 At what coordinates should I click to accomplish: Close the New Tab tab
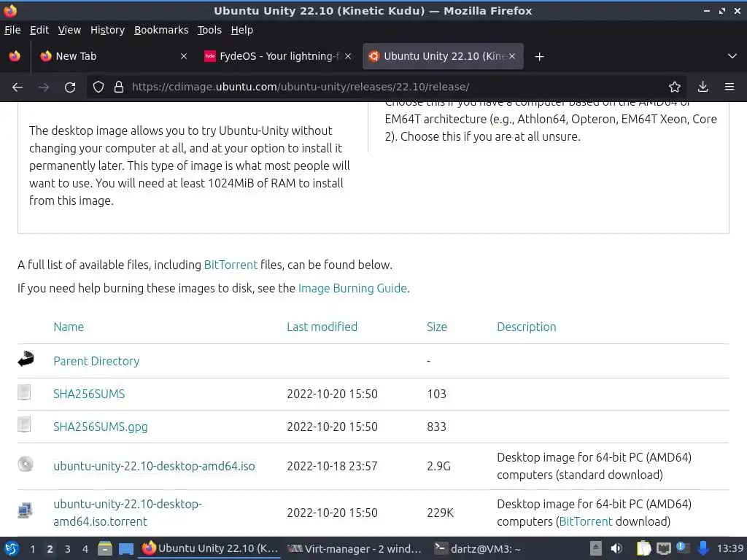(x=184, y=56)
